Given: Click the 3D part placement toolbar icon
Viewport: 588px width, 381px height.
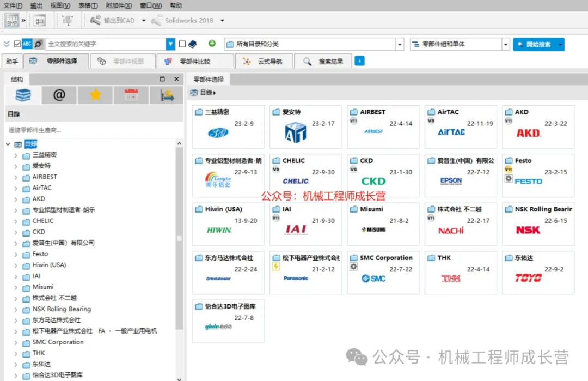Looking at the screenshot, I should point(68,20).
